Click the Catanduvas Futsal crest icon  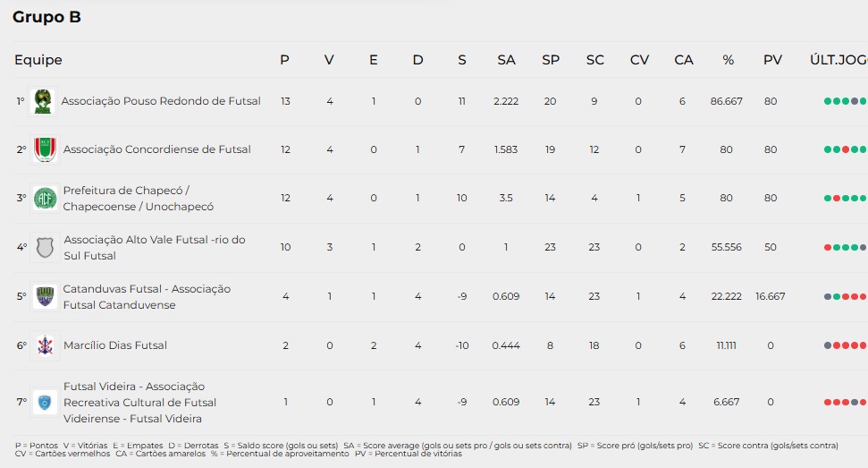tap(45, 296)
